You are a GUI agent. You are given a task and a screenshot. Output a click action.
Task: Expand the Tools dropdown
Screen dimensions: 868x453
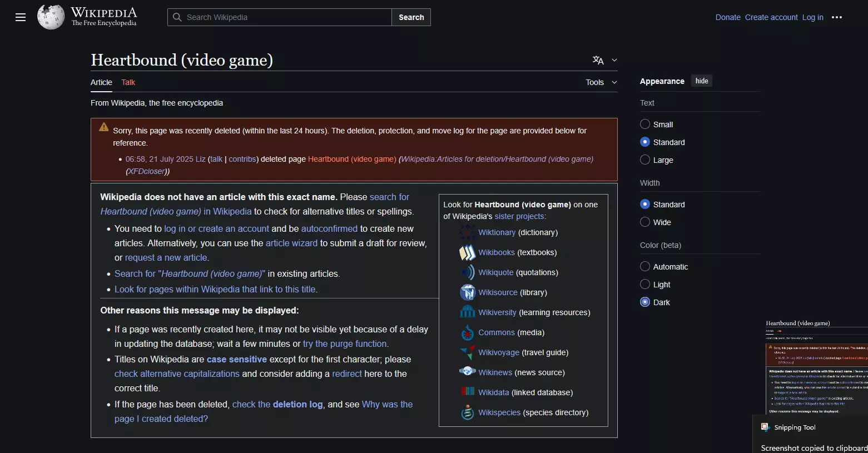[x=601, y=82]
